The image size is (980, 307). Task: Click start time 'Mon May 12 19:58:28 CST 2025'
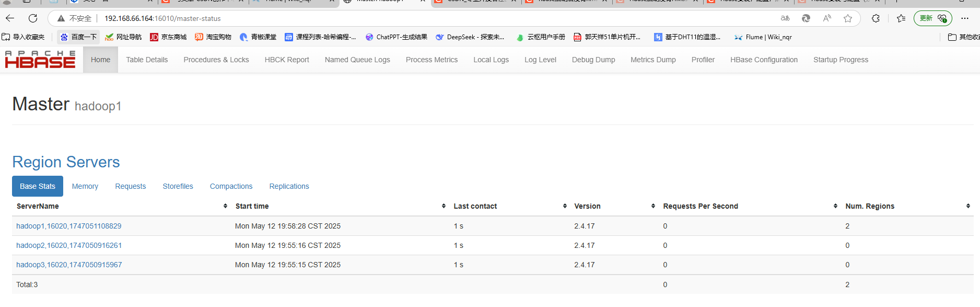(x=288, y=226)
